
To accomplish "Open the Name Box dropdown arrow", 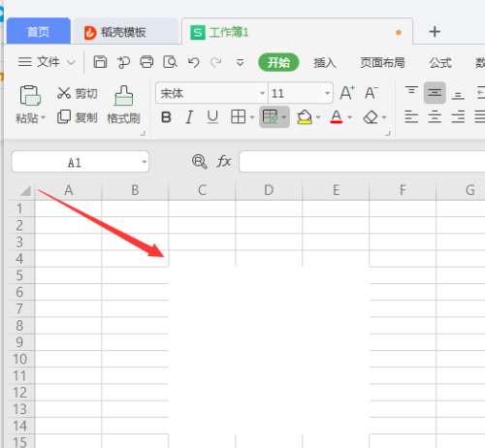I will [145, 162].
